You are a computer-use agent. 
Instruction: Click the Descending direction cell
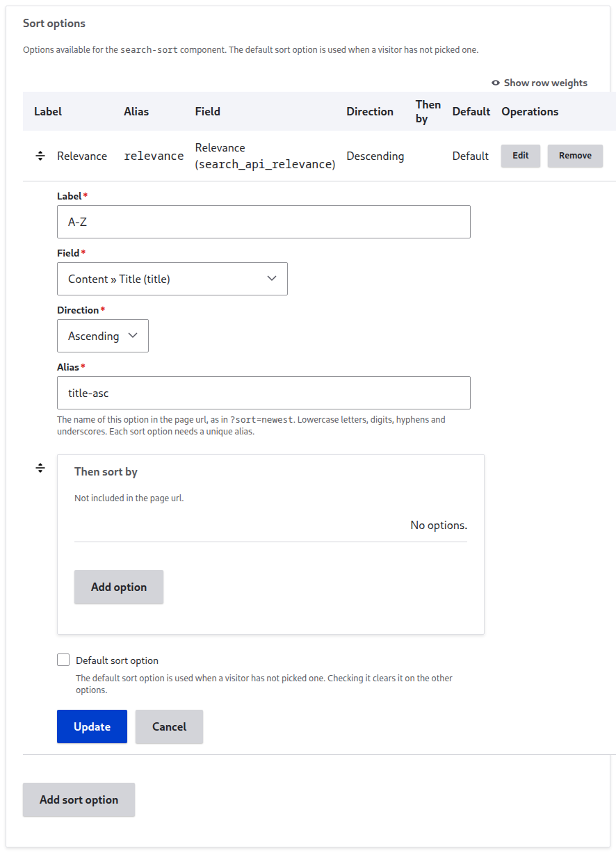click(x=375, y=156)
